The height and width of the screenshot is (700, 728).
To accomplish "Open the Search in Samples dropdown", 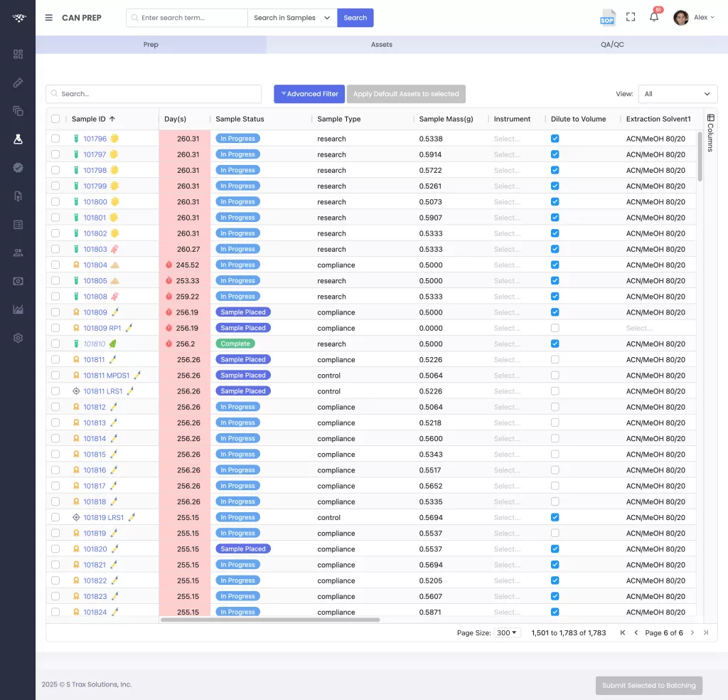I will [x=292, y=18].
